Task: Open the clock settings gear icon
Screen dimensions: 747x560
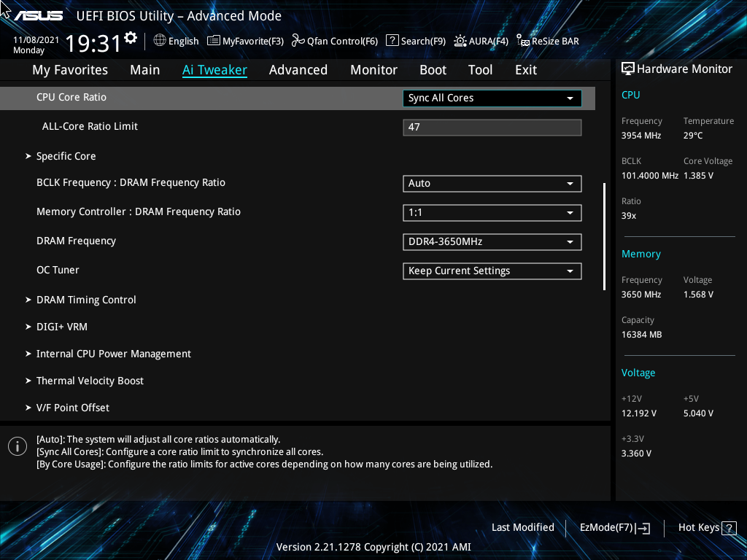Action: (131, 38)
